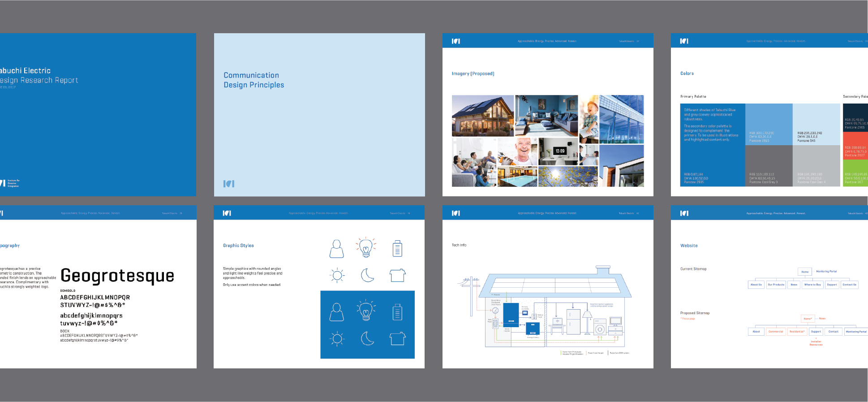Select the desk photo showing 13 09 clock
The width and height of the screenshot is (868, 402).
[558, 151]
